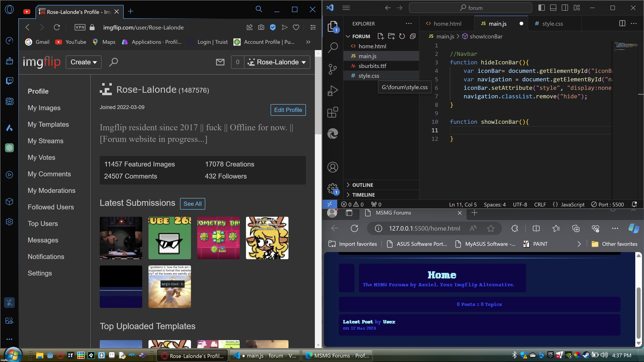Open Twitch in Opera sidebar
The image size is (644, 362).
coord(9,81)
